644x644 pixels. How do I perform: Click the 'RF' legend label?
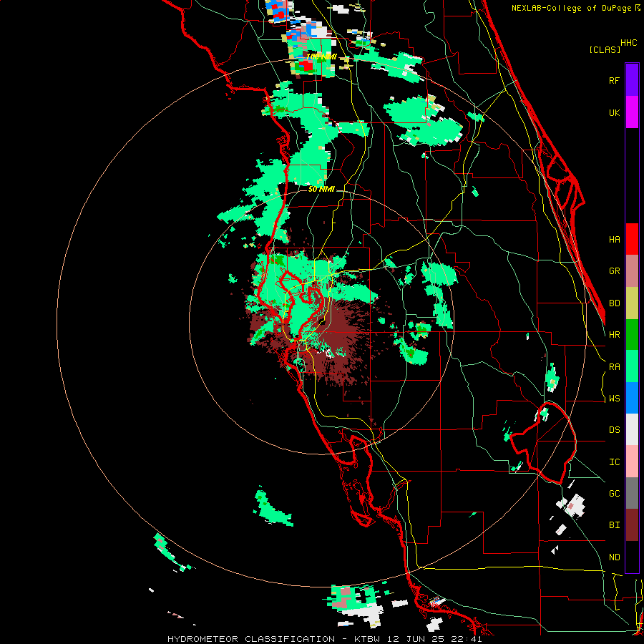tap(614, 80)
